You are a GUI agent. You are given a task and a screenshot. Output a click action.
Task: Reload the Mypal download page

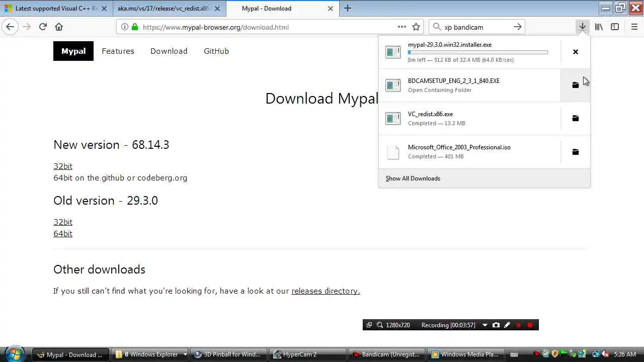[x=43, y=27]
